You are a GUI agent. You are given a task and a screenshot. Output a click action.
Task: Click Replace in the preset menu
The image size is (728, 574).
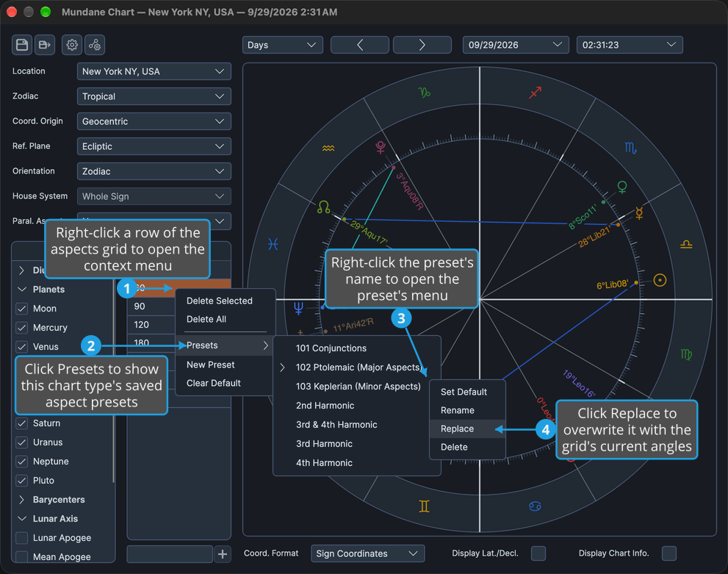[467, 429]
